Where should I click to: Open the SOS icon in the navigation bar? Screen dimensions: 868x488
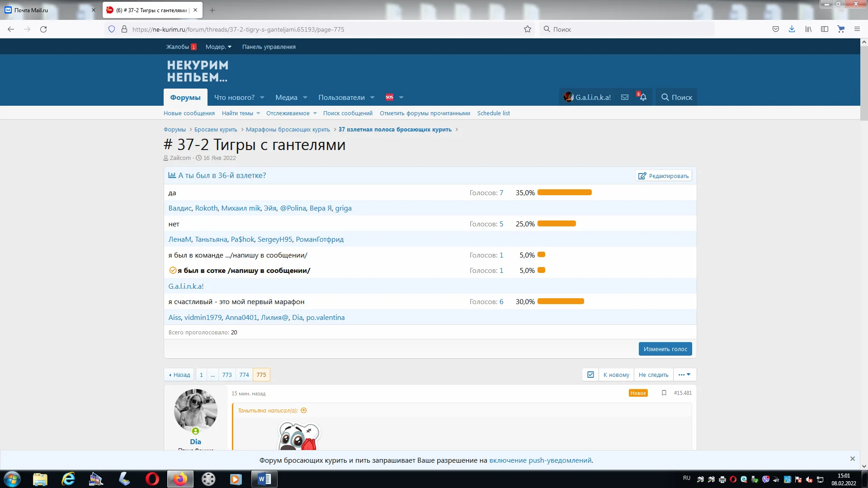click(x=389, y=97)
